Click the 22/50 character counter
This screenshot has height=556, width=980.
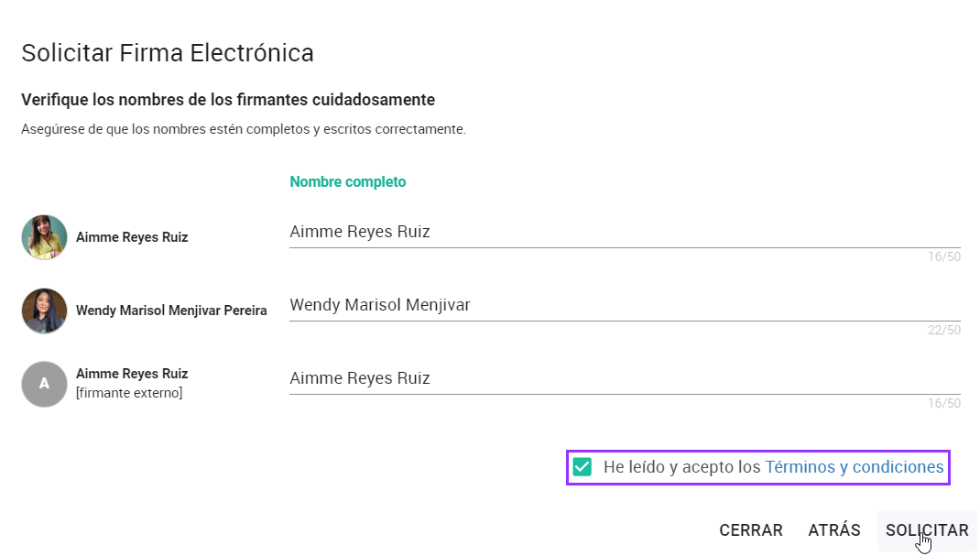(x=943, y=330)
